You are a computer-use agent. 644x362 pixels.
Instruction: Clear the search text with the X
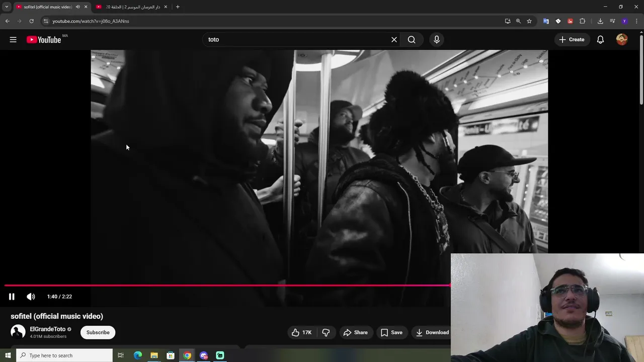point(394,40)
